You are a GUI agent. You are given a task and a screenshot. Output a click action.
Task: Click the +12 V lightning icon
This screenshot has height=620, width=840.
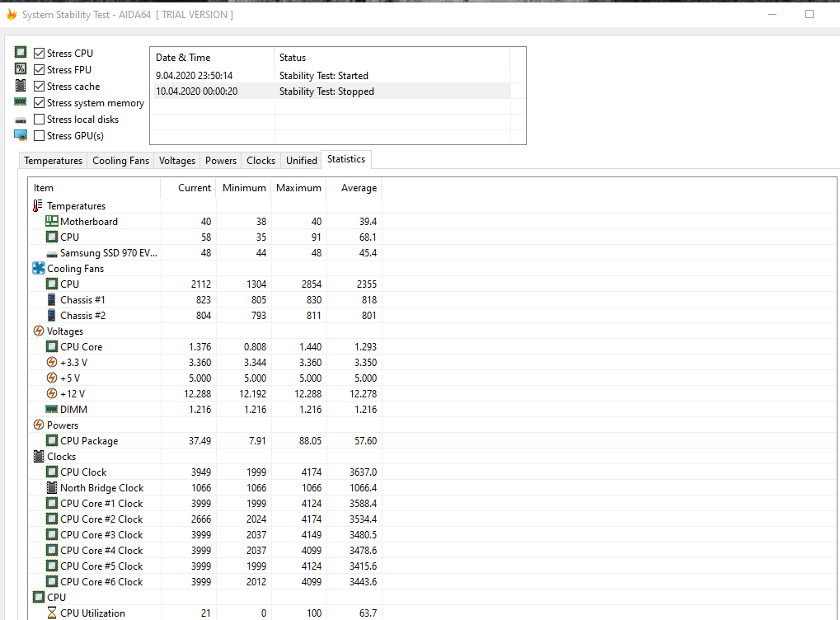tap(51, 393)
